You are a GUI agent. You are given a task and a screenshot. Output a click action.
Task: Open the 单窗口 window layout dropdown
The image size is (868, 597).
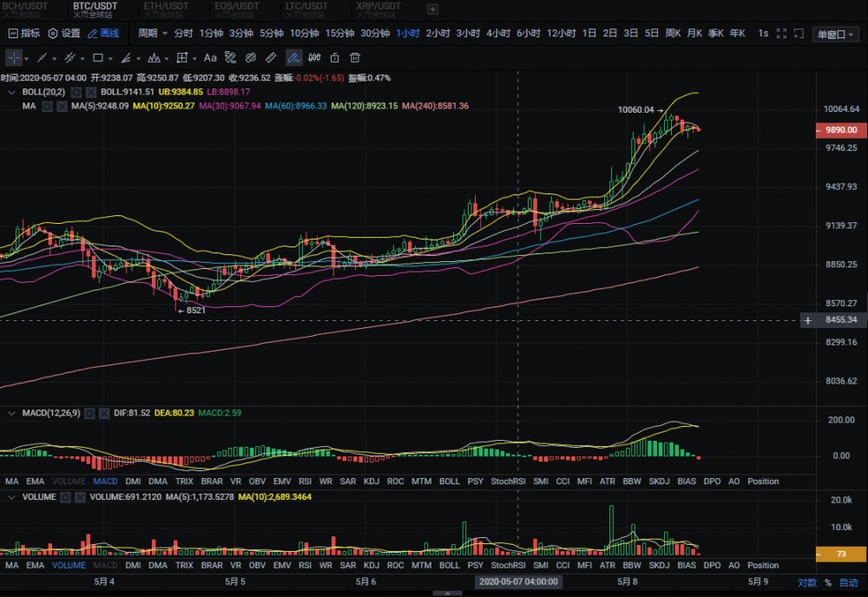[x=836, y=35]
